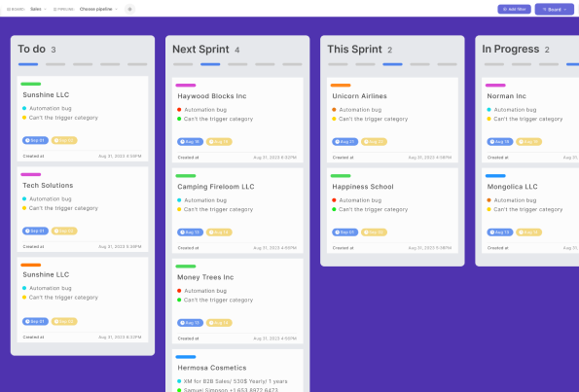This screenshot has width=579, height=392.
Task: Click the orange color label on Unicorn Airlines
Action: (341, 86)
